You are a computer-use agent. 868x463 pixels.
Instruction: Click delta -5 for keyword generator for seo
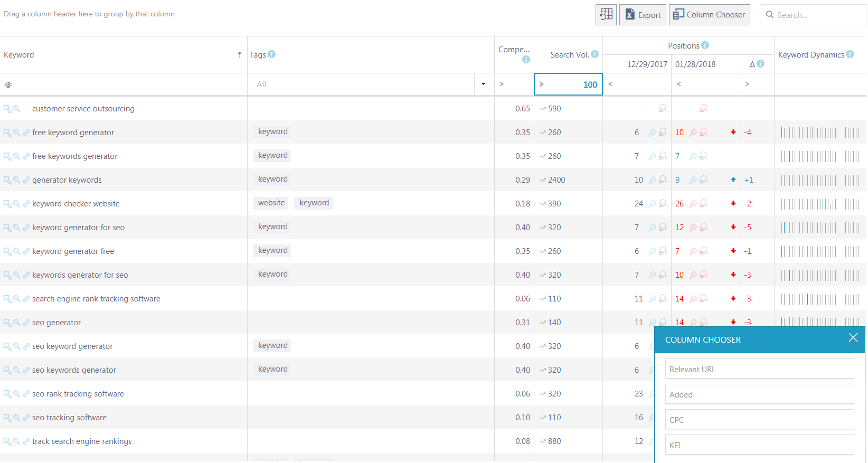coord(748,228)
